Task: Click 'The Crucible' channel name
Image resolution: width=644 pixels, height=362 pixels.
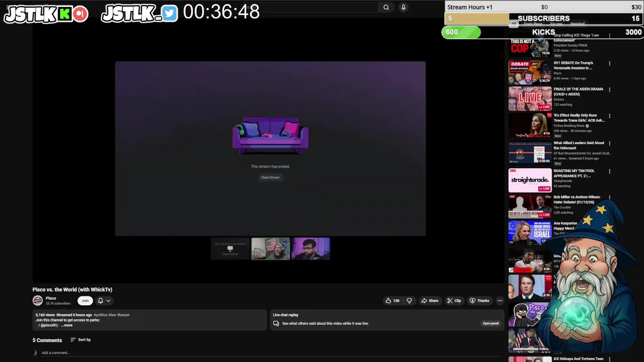Action: (x=562, y=208)
